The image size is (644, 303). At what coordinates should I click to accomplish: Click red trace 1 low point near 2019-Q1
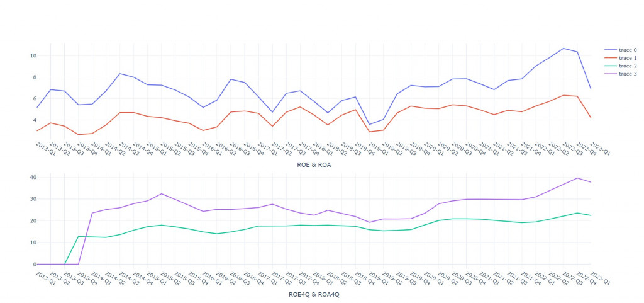pyautogui.click(x=369, y=132)
